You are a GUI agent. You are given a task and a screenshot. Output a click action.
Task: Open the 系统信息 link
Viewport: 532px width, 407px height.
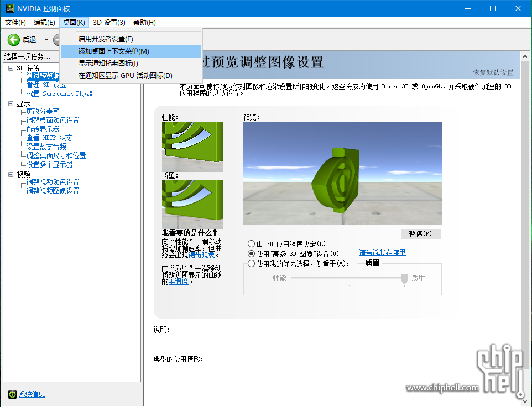(x=32, y=394)
